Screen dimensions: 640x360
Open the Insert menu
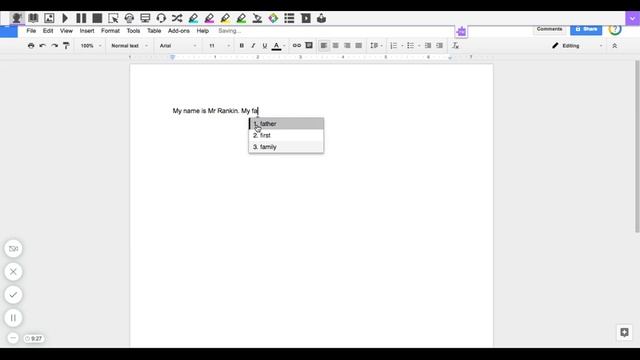click(87, 31)
